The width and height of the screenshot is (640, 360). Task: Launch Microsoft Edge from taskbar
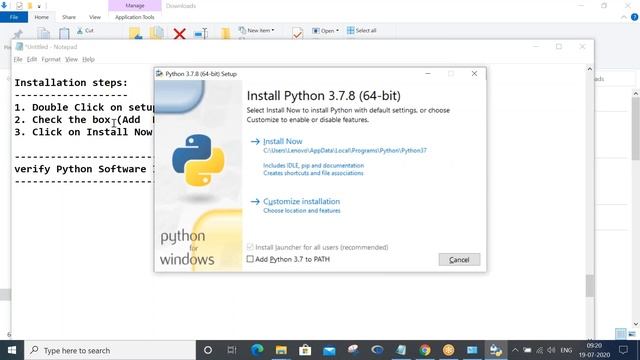tap(257, 350)
